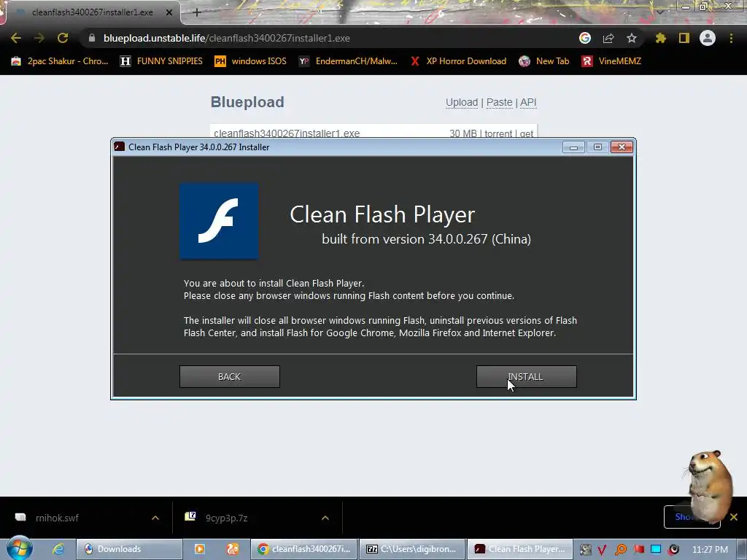The image size is (747, 560).
Task: Click the red flag Action Center tray icon
Action: point(638,550)
